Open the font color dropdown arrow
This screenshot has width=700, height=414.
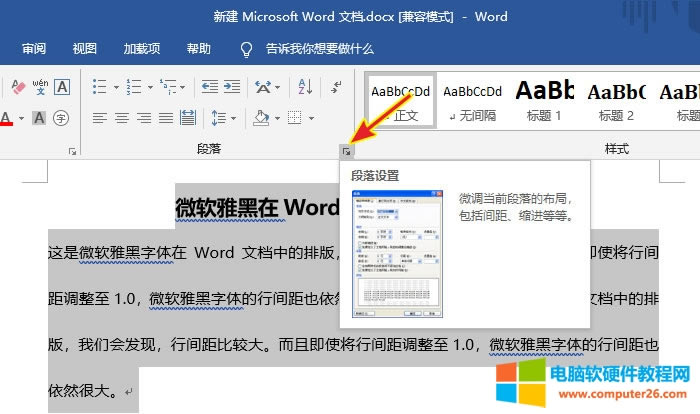click(x=21, y=119)
